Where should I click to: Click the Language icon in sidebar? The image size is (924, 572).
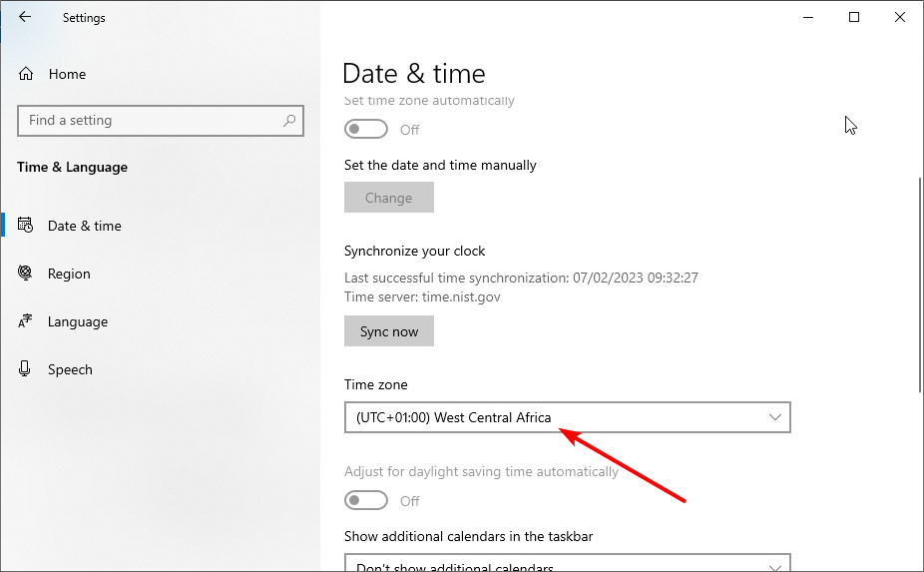26,321
